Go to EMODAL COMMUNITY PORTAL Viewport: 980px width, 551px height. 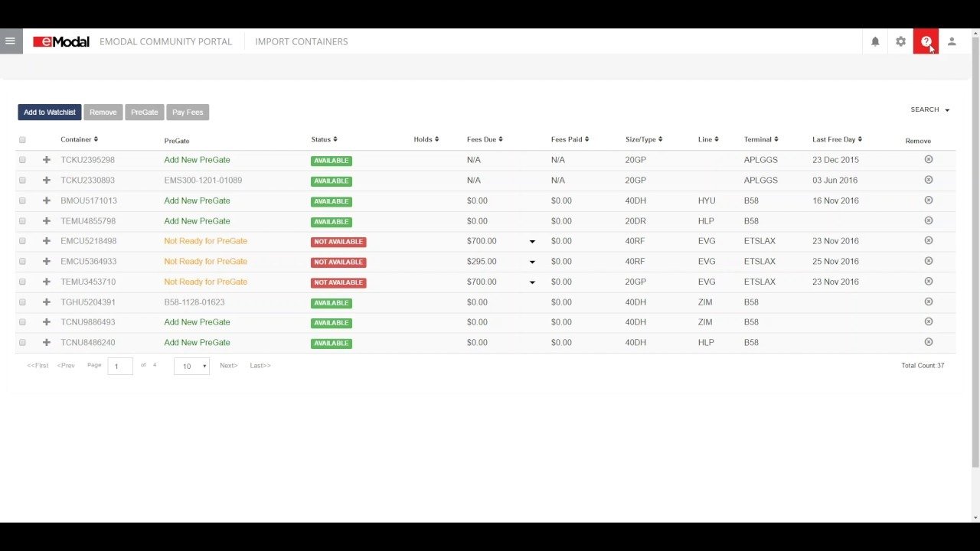[165, 41]
